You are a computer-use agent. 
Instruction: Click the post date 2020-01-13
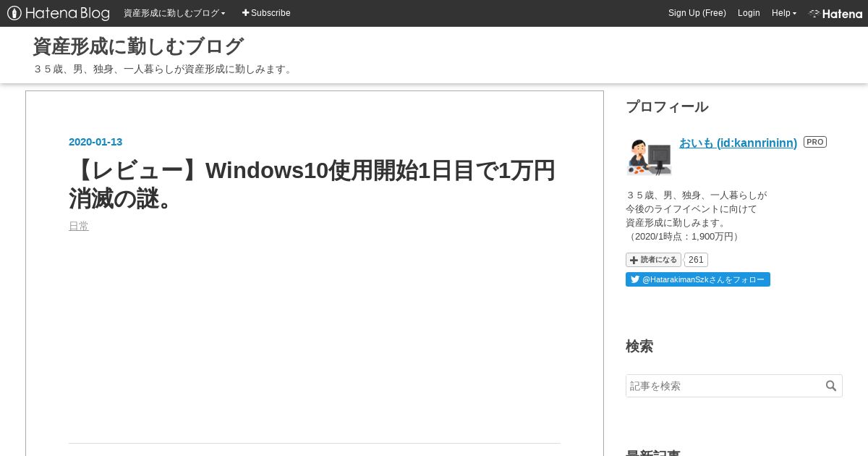click(95, 142)
